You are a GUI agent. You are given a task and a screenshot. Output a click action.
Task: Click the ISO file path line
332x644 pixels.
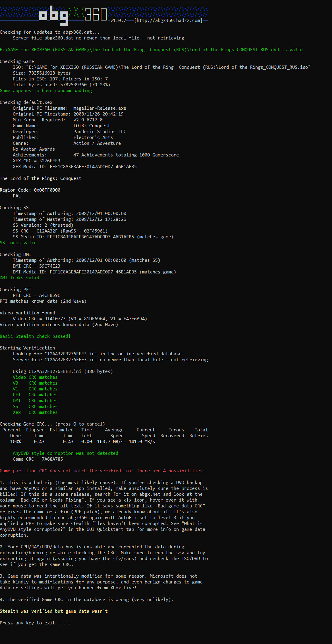pyautogui.click(x=162, y=67)
